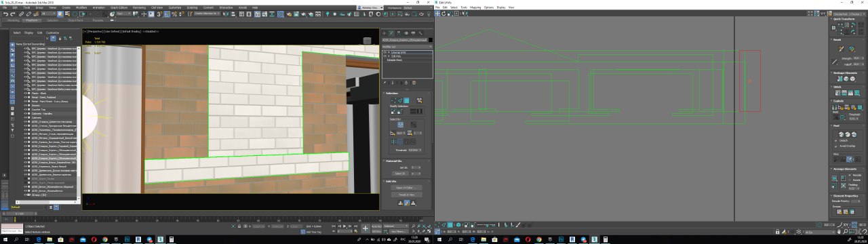
Task: Choose Edge mode in Selection rollout
Action: [400, 101]
